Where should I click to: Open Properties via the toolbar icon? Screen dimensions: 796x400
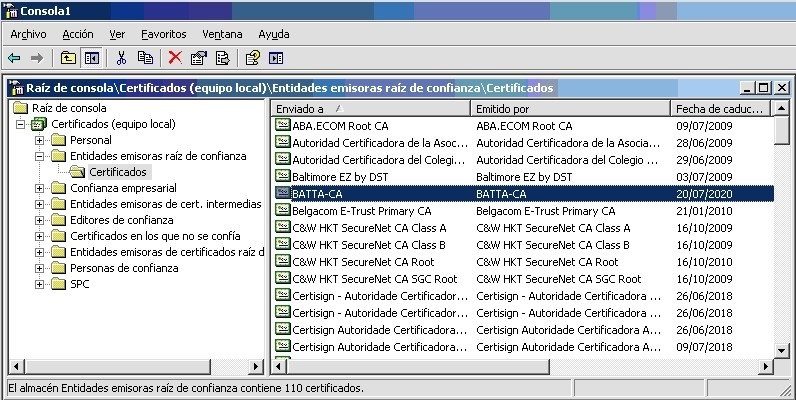[198, 58]
